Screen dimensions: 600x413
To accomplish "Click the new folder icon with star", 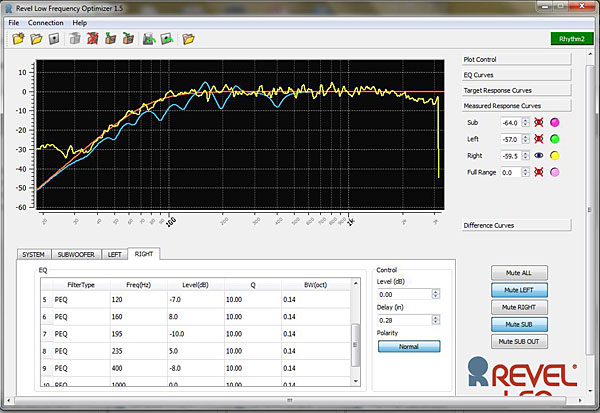I will tap(18, 39).
